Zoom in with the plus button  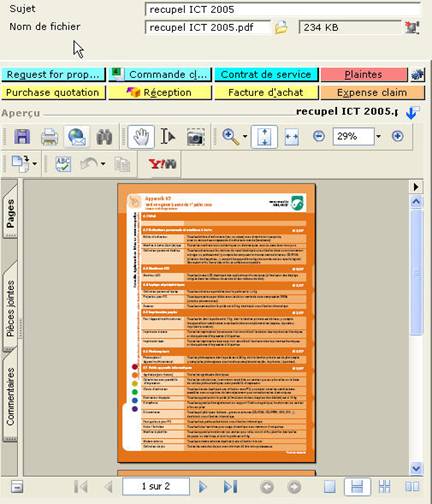coord(397,136)
